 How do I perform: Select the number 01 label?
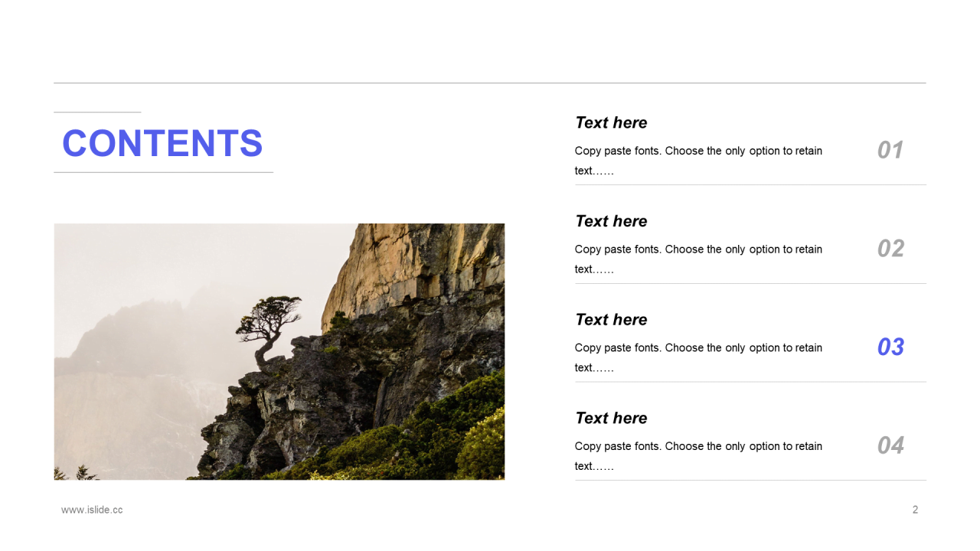[890, 150]
